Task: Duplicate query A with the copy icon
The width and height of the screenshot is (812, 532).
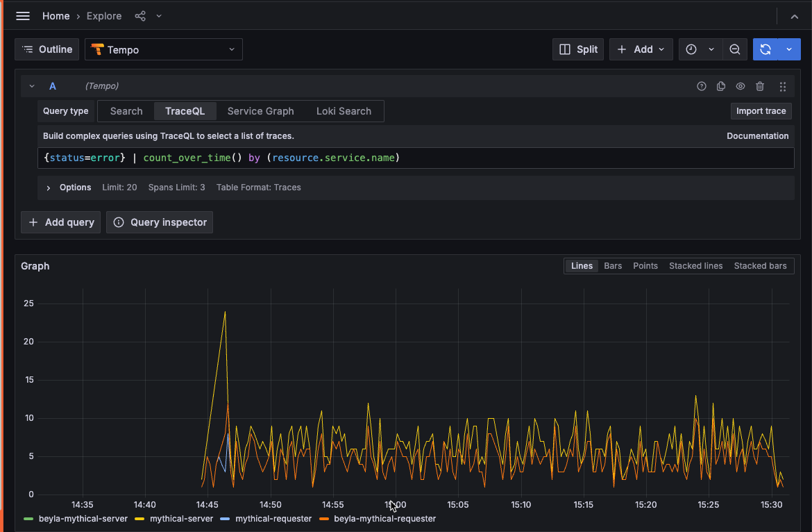Action: (720, 86)
